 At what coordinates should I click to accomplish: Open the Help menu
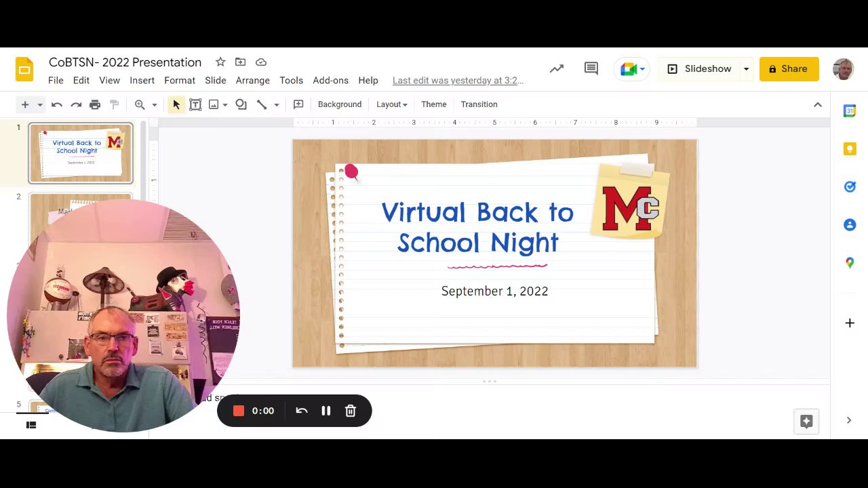[368, 80]
